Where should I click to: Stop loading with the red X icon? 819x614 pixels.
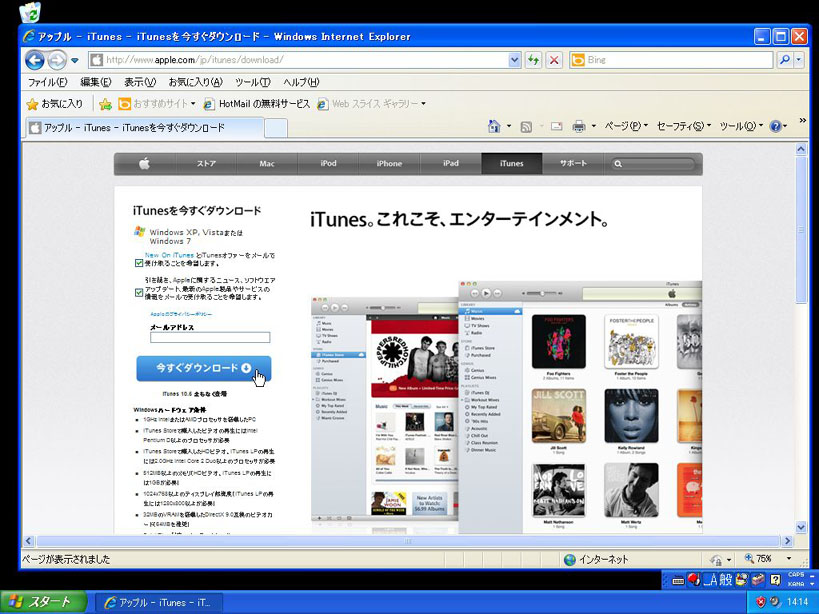(x=554, y=60)
